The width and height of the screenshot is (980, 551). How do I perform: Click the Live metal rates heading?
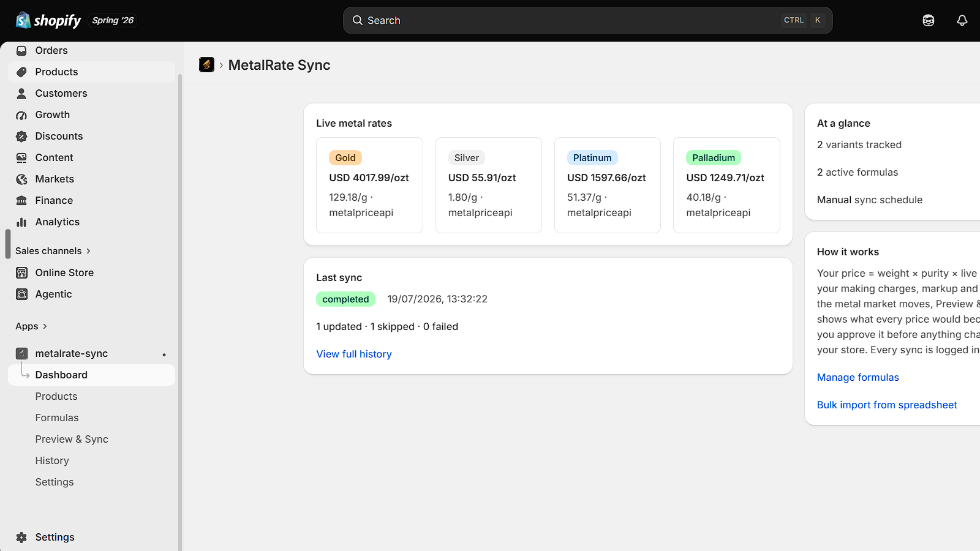pos(354,124)
